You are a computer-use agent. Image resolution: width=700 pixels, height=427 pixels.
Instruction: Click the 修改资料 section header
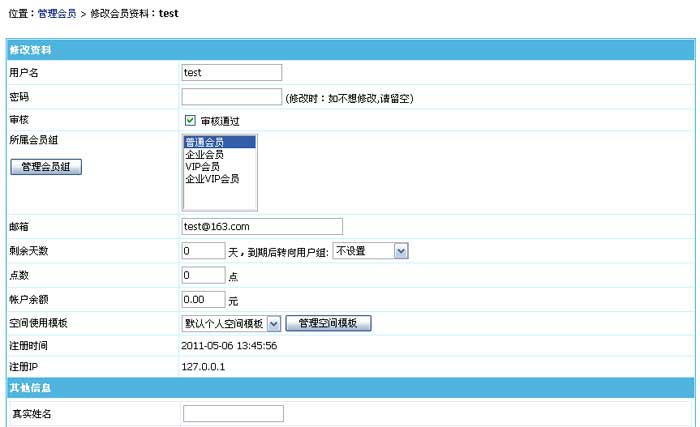[x=30, y=49]
